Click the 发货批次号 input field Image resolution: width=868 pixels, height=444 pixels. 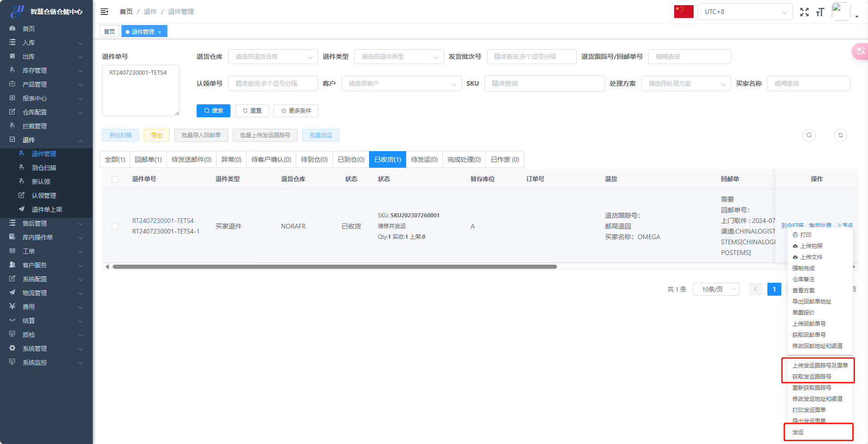click(x=530, y=57)
